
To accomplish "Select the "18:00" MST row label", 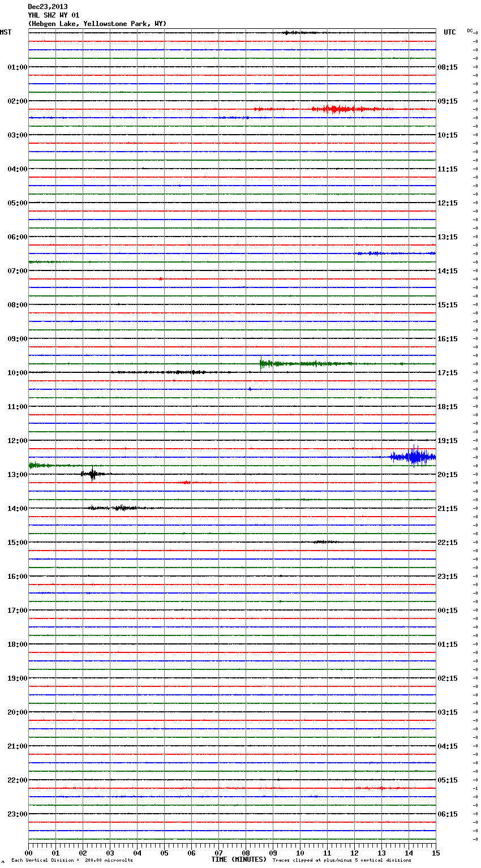I will (x=18, y=644).
